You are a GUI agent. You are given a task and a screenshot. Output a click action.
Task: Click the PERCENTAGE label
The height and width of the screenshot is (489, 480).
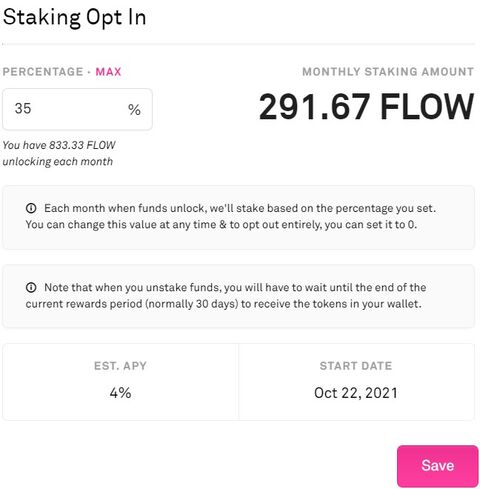point(43,72)
